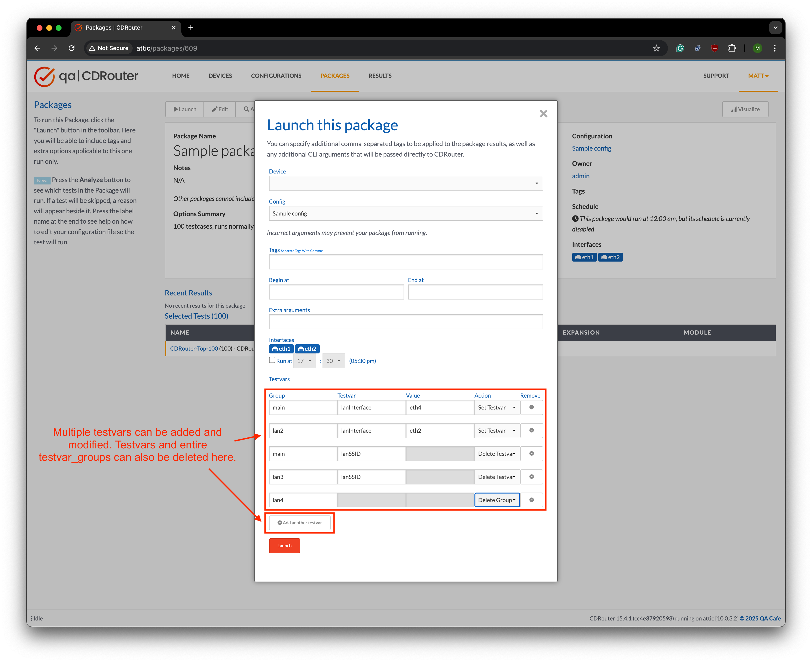Open the Chrome three-dot menu

coord(775,48)
